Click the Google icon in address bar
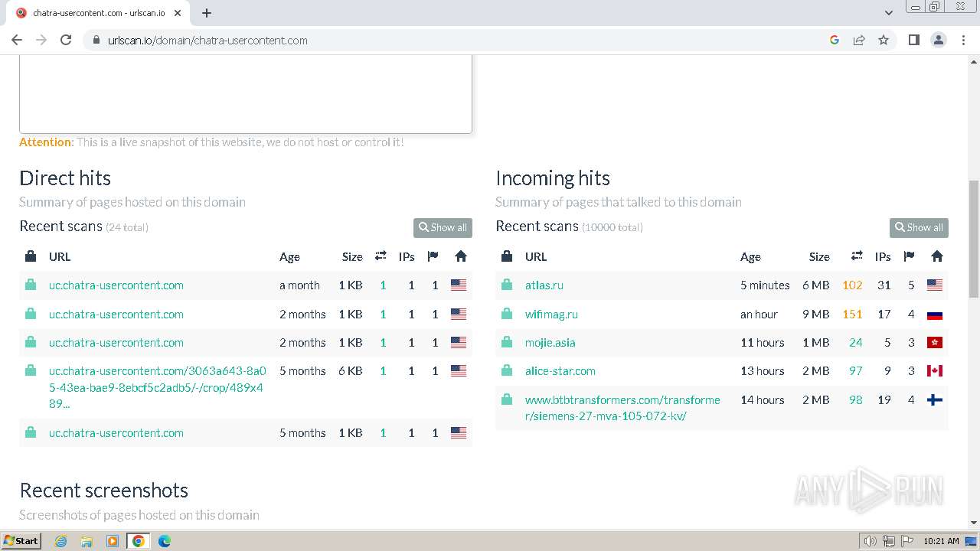Image resolution: width=980 pixels, height=551 pixels. 835,40
